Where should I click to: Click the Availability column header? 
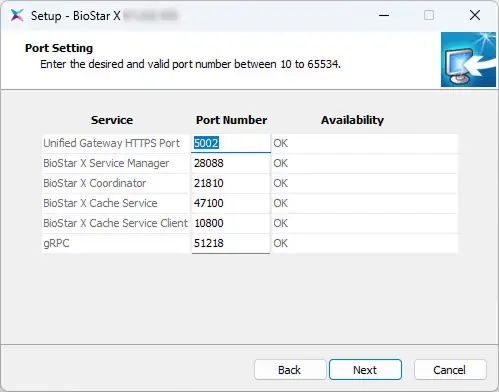[352, 120]
